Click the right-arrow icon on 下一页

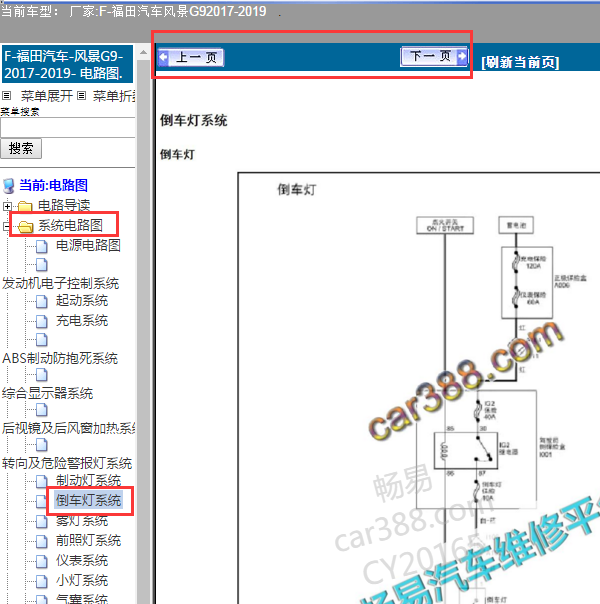pos(462,57)
